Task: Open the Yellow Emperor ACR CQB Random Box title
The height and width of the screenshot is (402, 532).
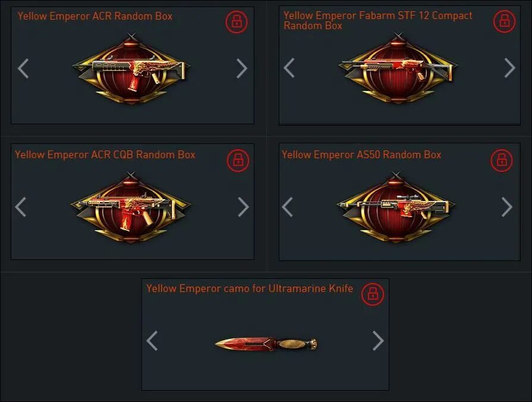Action: (105, 155)
